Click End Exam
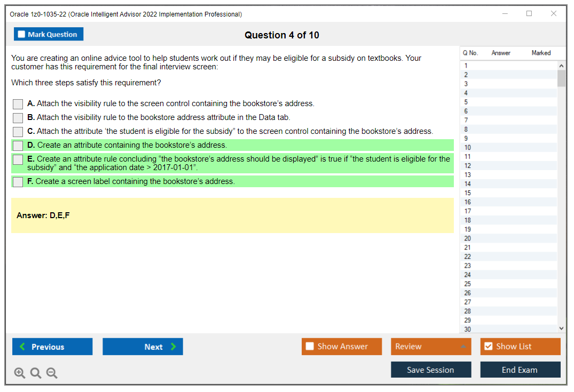Screen dimensions: 574x392 520,369
